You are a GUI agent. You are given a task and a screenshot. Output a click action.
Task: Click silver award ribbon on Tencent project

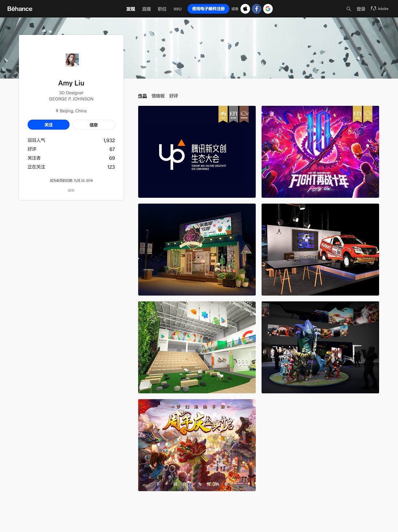[x=233, y=114]
